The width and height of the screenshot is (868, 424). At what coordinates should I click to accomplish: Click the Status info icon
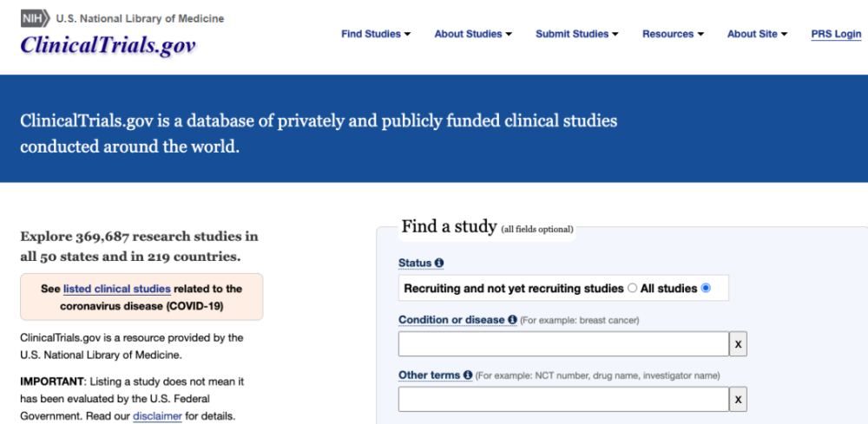(x=439, y=263)
